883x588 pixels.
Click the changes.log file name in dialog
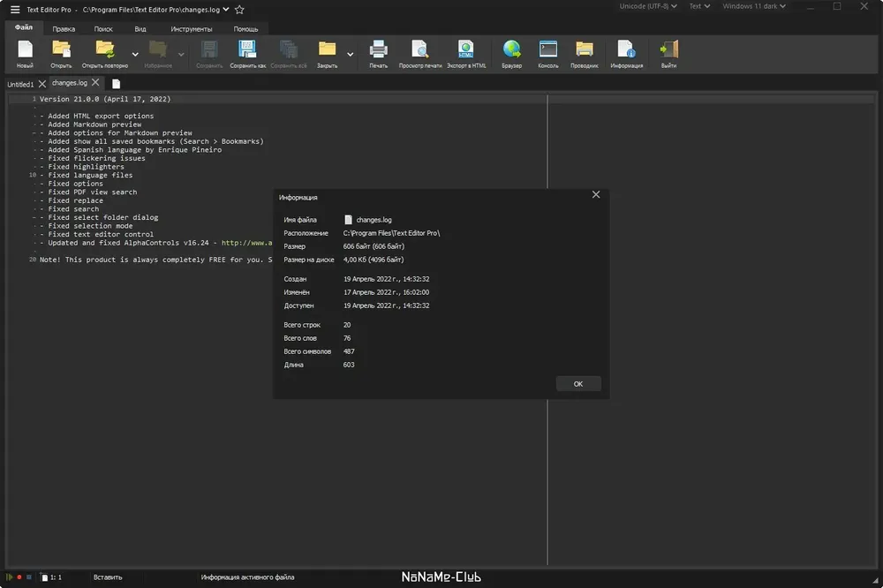click(x=374, y=220)
